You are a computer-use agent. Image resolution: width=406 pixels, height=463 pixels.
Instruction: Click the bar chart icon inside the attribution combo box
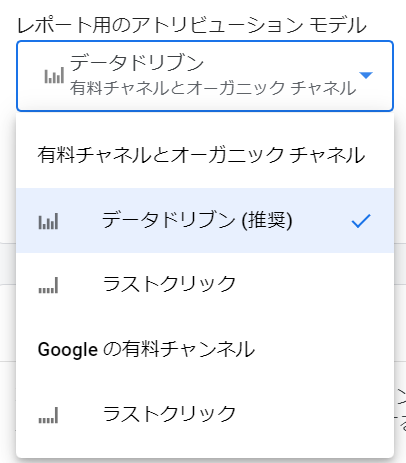[54, 75]
